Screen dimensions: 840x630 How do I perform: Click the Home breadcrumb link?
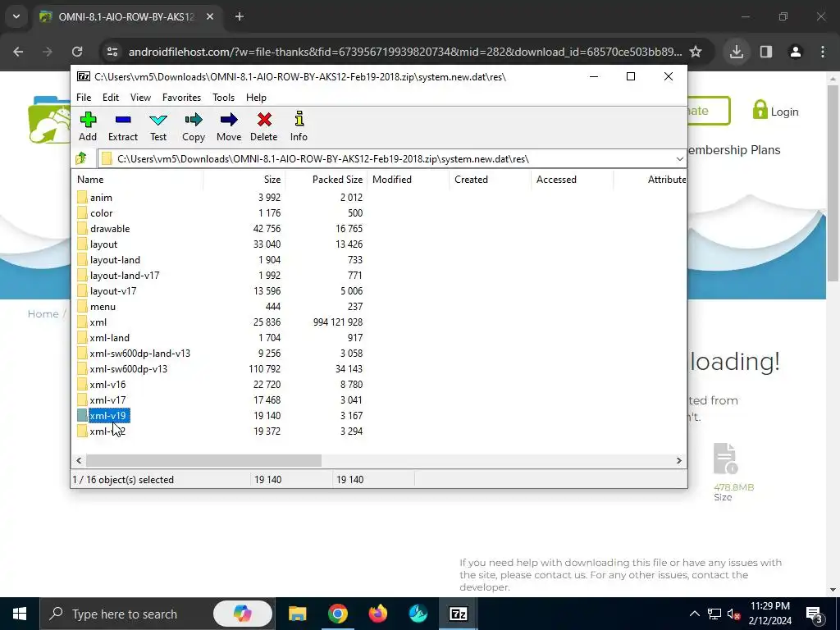click(43, 314)
